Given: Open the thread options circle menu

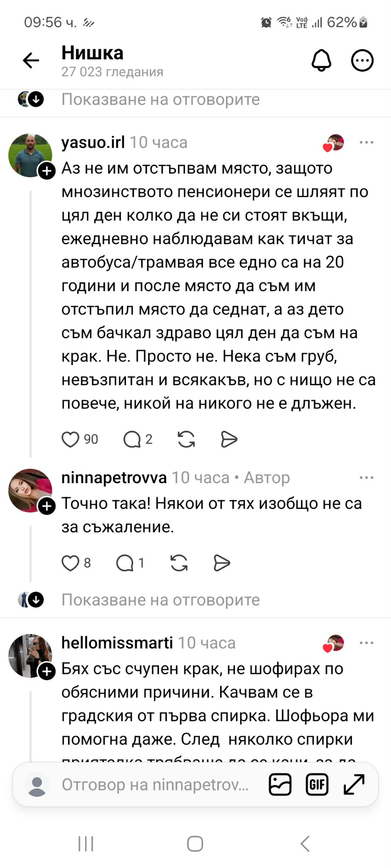Looking at the screenshot, I should coord(362,60).
